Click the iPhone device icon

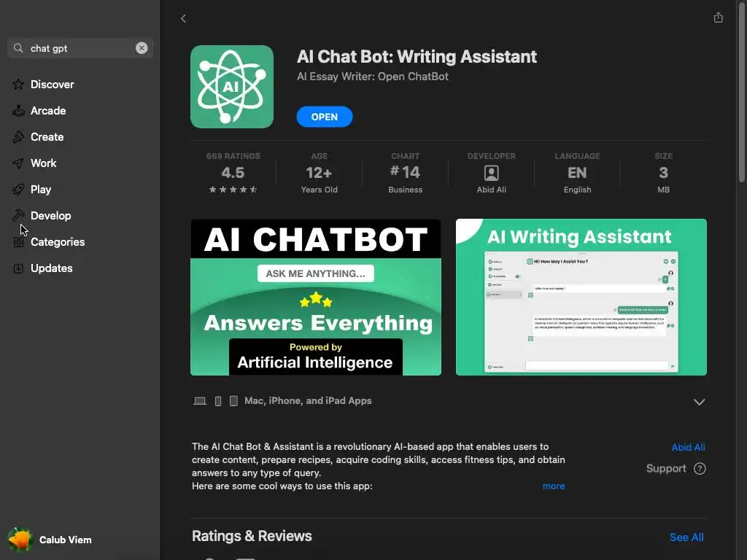pos(218,401)
